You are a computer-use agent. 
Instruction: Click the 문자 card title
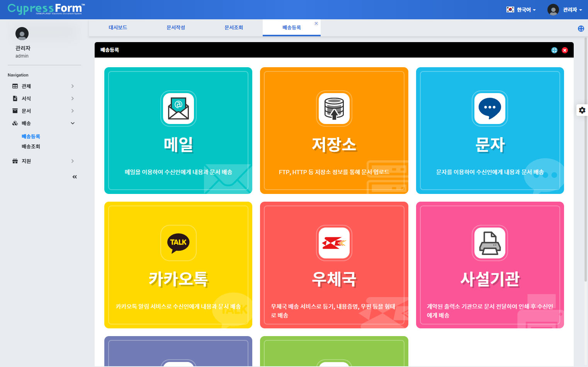point(490,144)
